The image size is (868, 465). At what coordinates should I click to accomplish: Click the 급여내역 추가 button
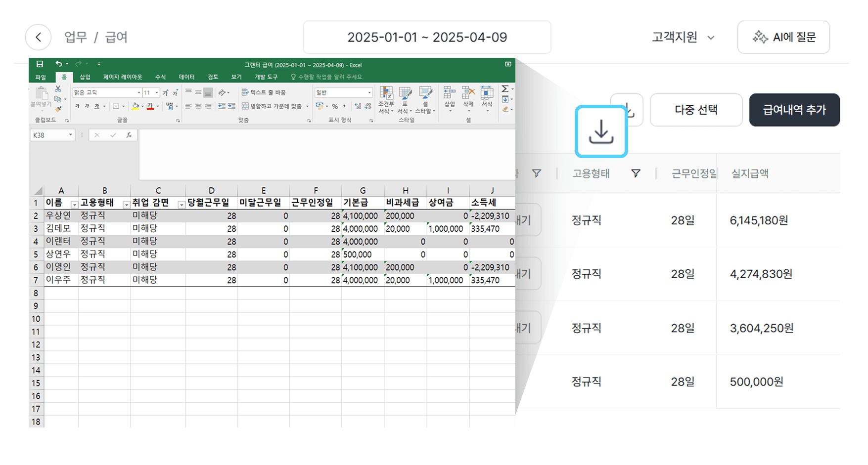794,110
